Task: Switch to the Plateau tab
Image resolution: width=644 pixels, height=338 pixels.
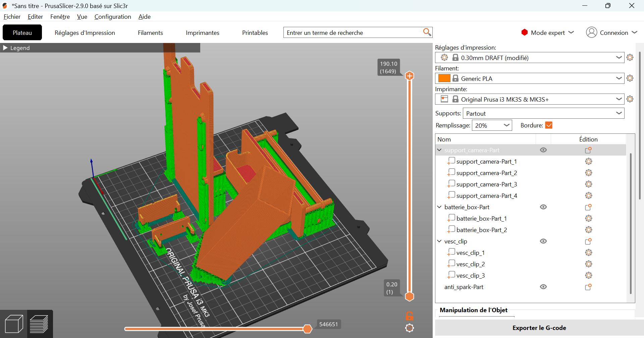Action: (22, 33)
